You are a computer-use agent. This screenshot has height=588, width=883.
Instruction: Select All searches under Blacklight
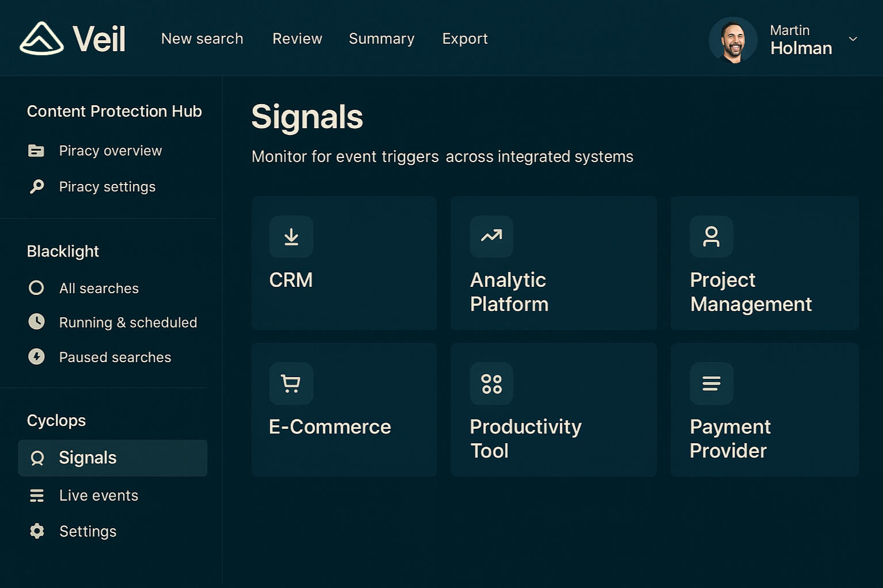(98, 288)
